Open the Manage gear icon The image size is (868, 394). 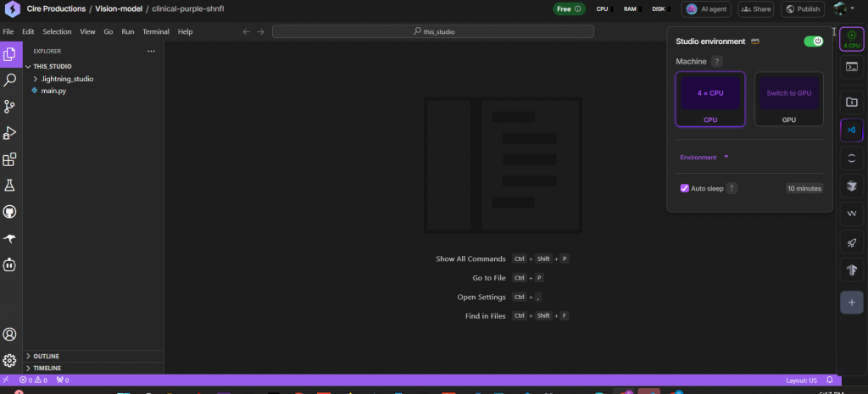tap(10, 360)
